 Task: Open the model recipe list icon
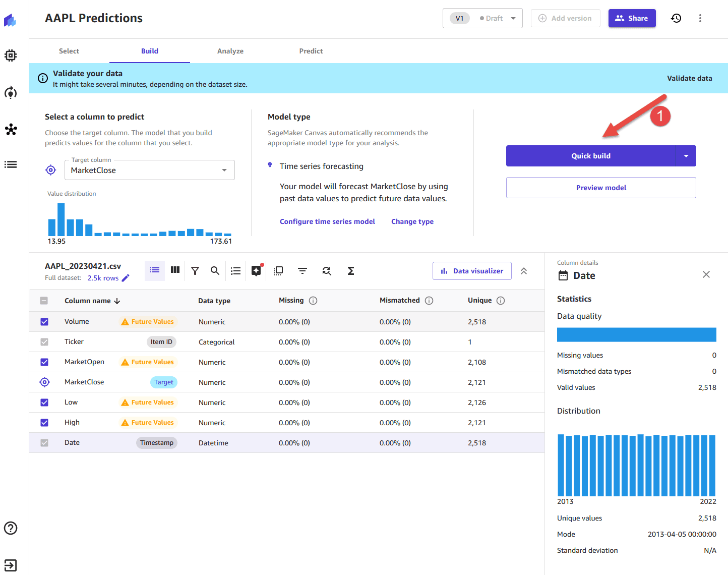tap(235, 271)
